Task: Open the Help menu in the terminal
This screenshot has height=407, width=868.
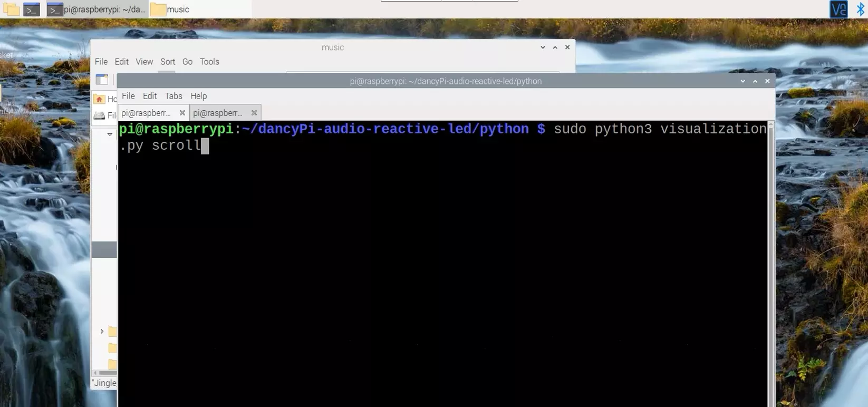Action: tap(198, 96)
